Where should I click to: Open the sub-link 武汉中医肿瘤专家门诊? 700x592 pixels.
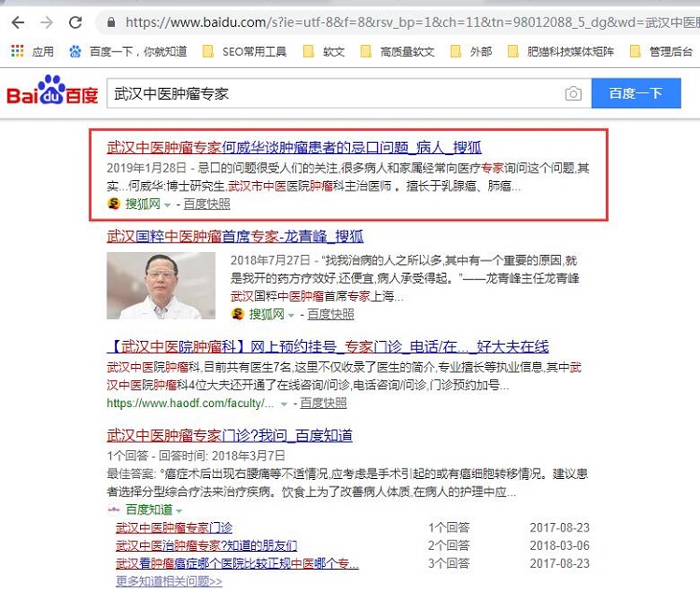(x=175, y=528)
